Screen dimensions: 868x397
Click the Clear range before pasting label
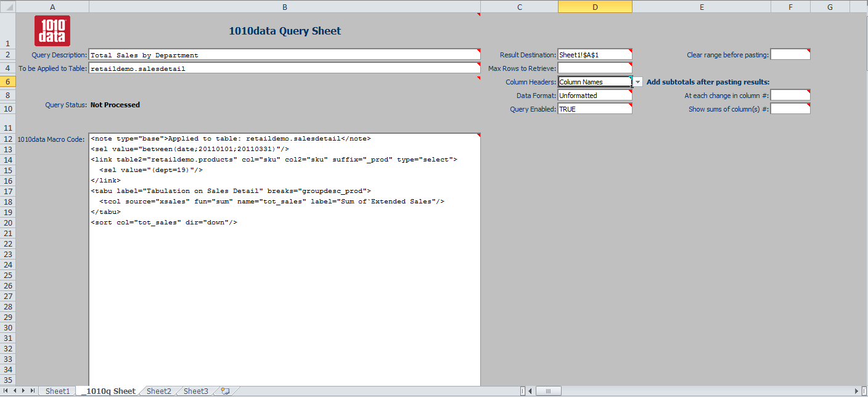(x=728, y=55)
